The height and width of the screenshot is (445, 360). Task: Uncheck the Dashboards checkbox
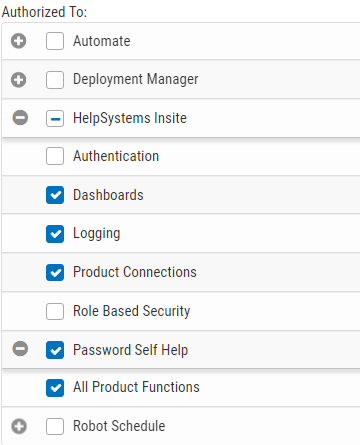click(x=55, y=195)
